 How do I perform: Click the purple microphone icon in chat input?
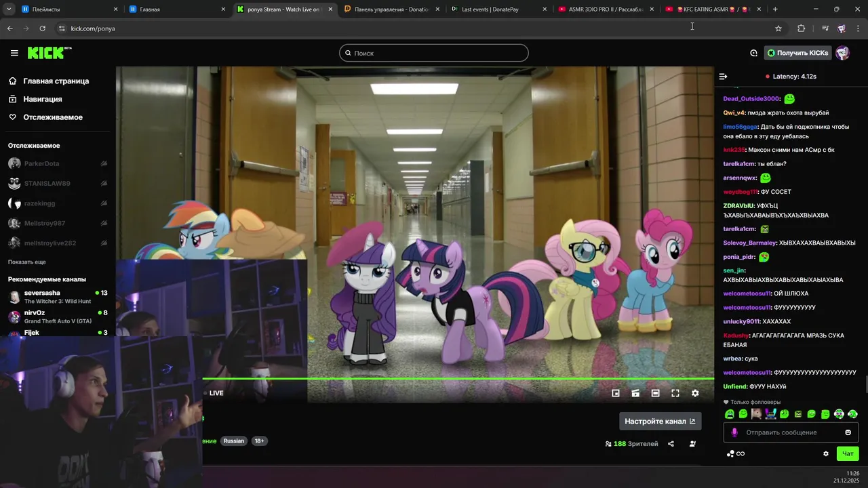734,432
